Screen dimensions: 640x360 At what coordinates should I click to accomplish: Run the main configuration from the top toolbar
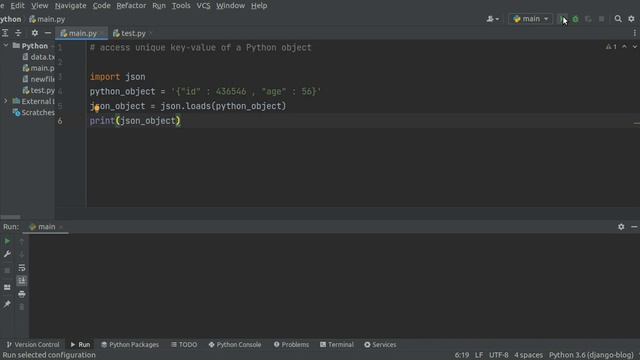pos(562,19)
